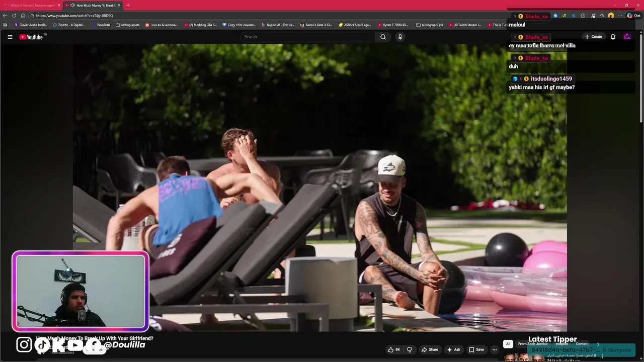This screenshot has width=644, height=362.
Task: Go to the browser home page
Action: 23,16
